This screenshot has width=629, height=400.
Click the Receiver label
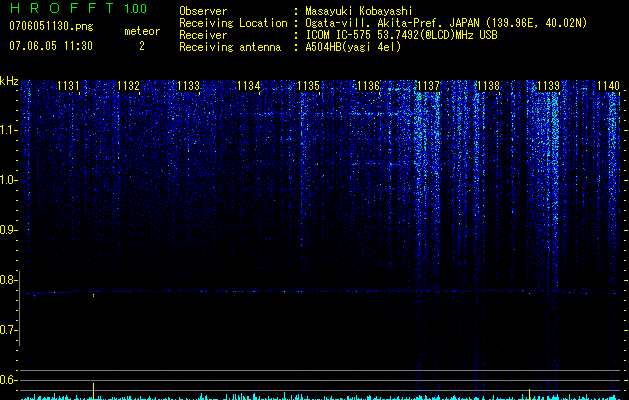tap(203, 35)
